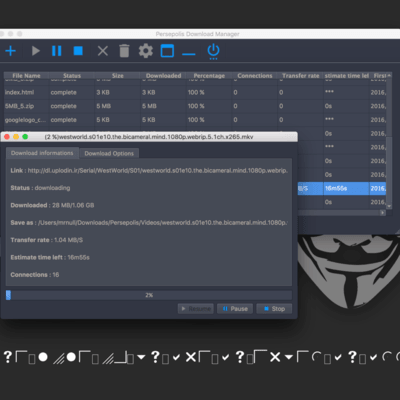Toggle window view using blue window icon
The width and height of the screenshot is (400, 400).
point(167,51)
